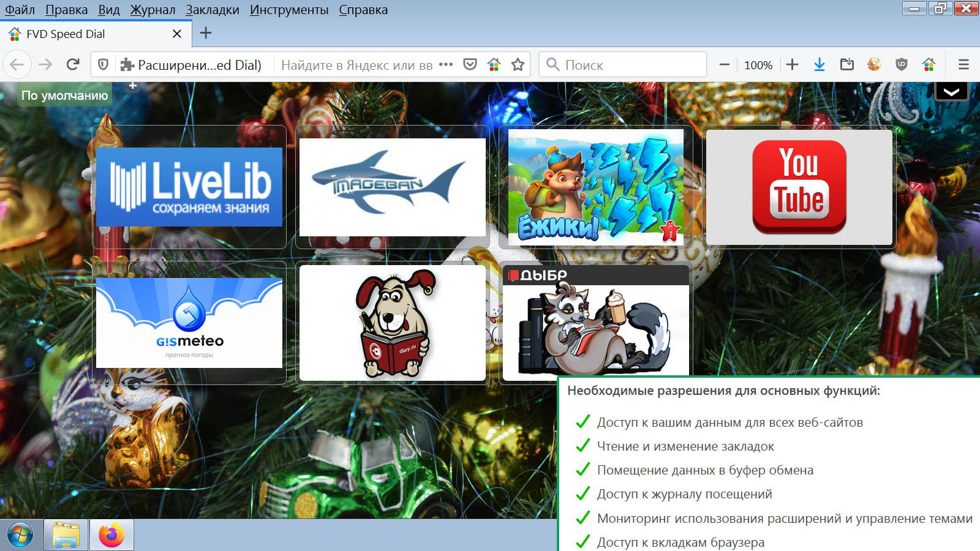
Task: Open the Gismeteo weather dial
Action: [189, 323]
